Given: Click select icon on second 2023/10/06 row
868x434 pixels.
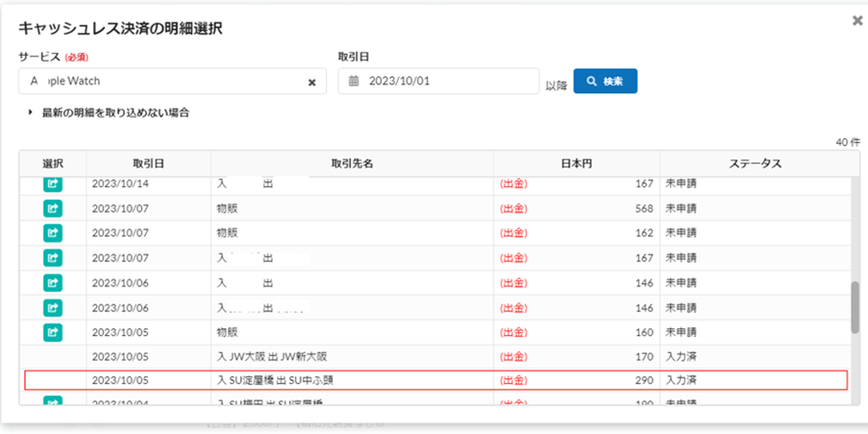Looking at the screenshot, I should pyautogui.click(x=53, y=308).
